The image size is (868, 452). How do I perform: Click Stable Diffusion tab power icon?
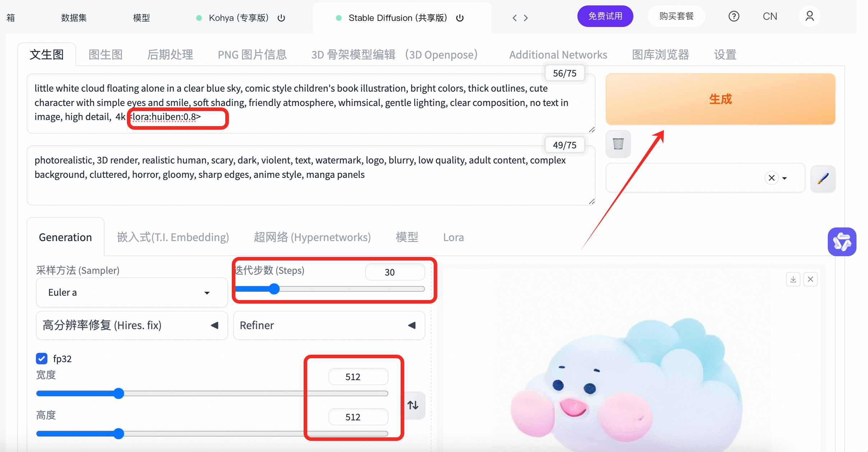[460, 18]
